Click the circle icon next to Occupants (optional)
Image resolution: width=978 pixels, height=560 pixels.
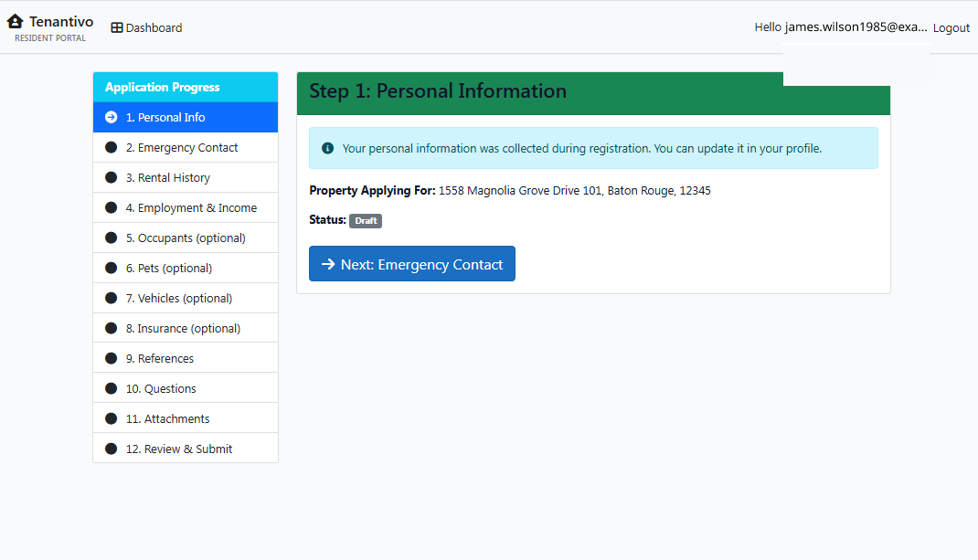[111, 238]
